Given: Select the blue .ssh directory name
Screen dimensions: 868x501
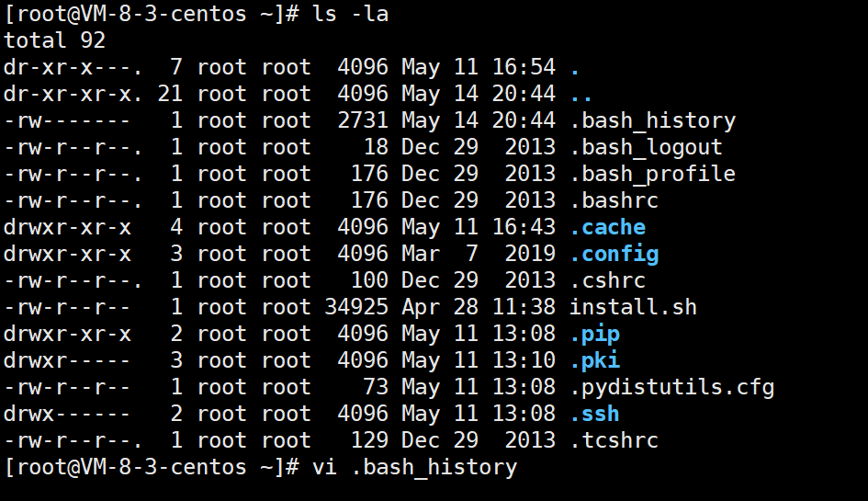Looking at the screenshot, I should pyautogui.click(x=594, y=414).
